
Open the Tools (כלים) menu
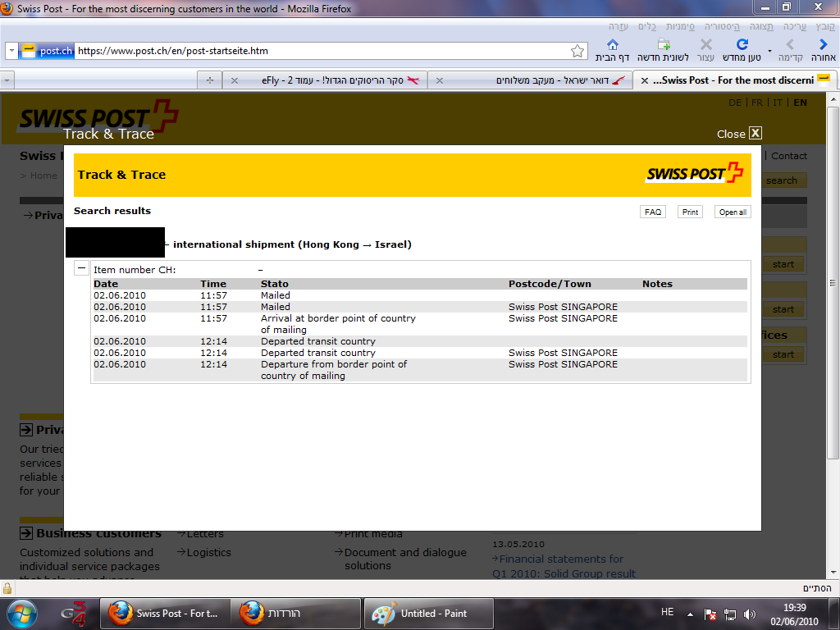coord(647,26)
